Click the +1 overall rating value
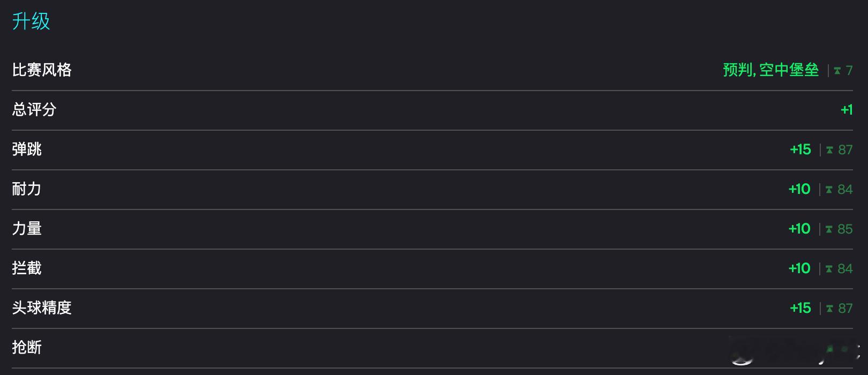 847,110
